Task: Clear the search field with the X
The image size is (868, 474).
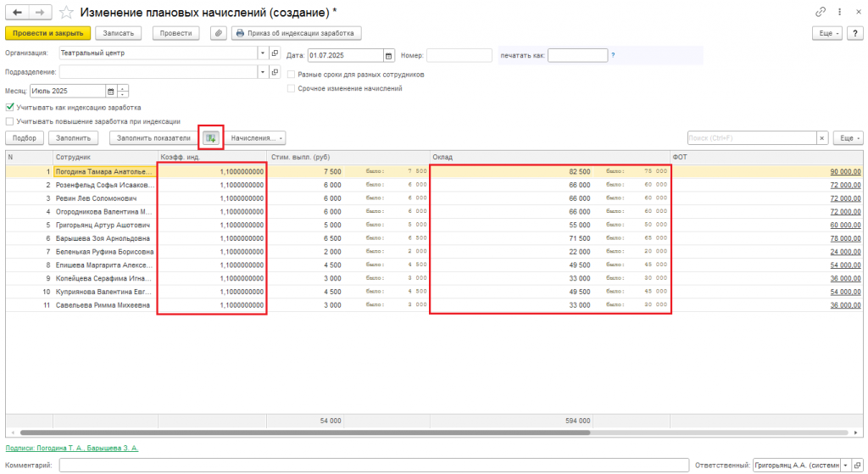Action: [x=822, y=138]
